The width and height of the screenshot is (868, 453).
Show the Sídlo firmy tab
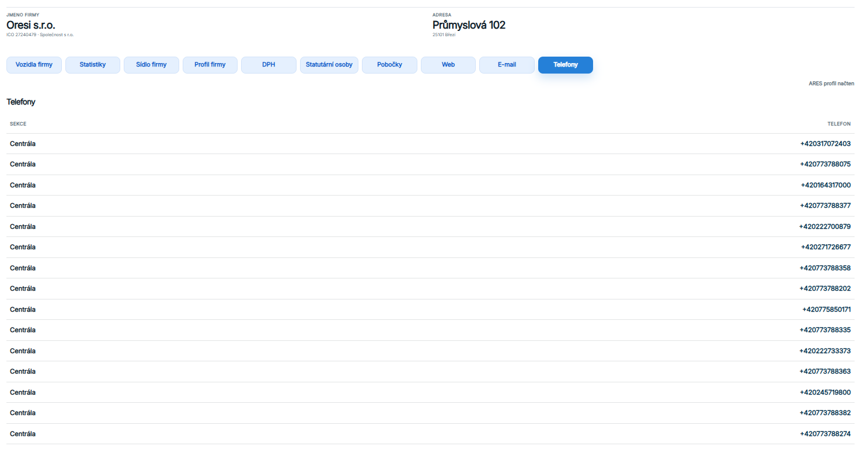pyautogui.click(x=151, y=65)
